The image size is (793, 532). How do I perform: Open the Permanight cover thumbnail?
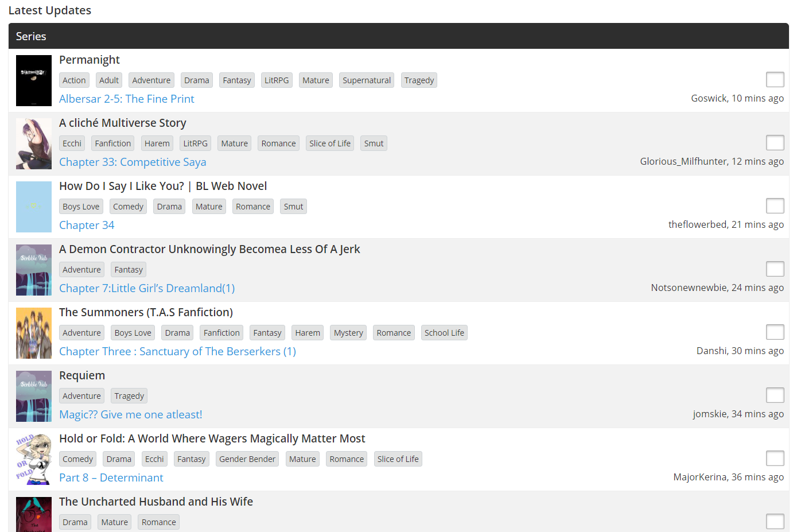(x=34, y=80)
